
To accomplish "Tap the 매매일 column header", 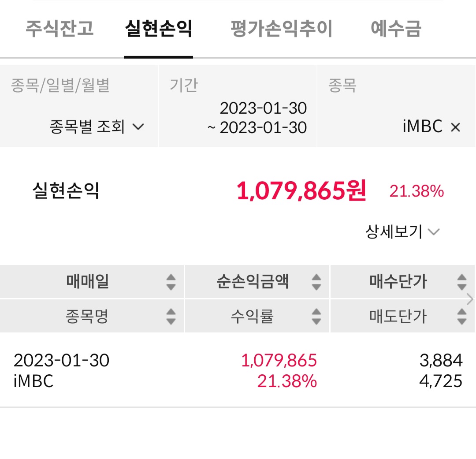I will tap(87, 281).
